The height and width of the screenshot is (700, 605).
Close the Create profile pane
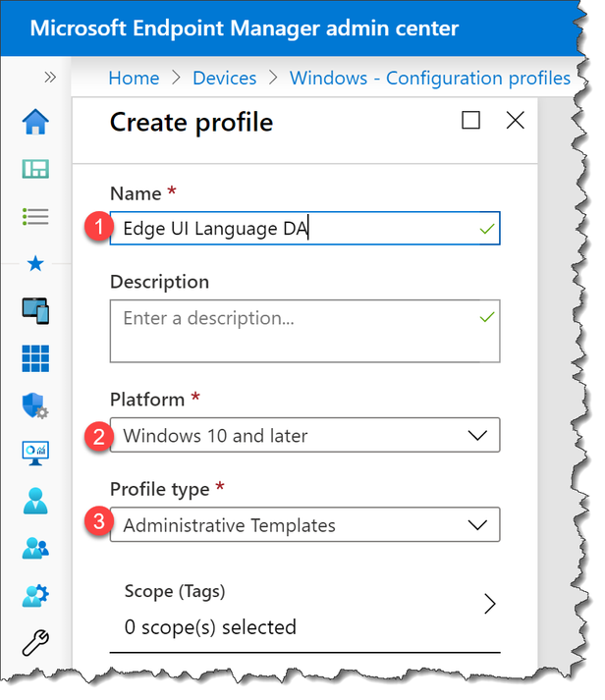516,120
